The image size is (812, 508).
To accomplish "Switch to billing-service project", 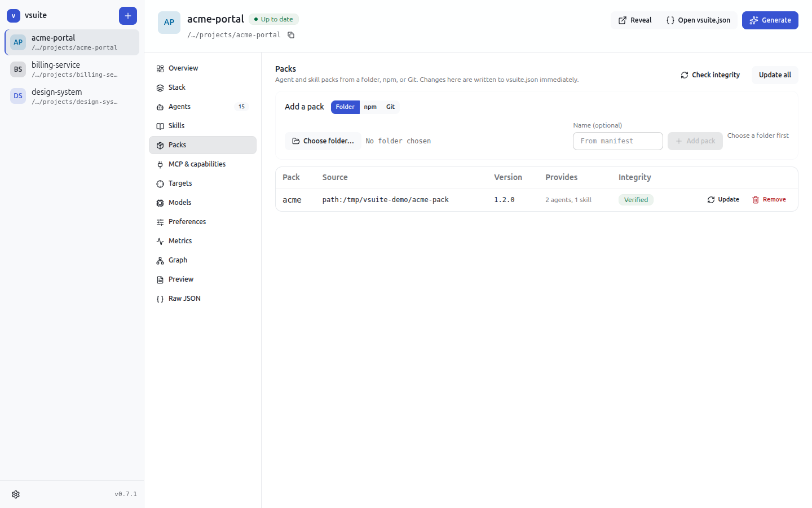I will pyautogui.click(x=72, y=69).
